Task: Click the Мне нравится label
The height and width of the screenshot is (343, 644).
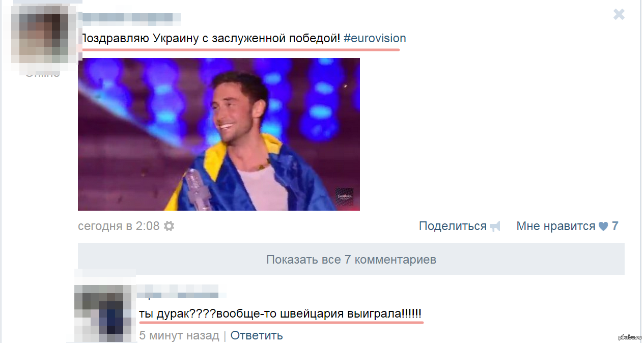Action: click(x=556, y=226)
